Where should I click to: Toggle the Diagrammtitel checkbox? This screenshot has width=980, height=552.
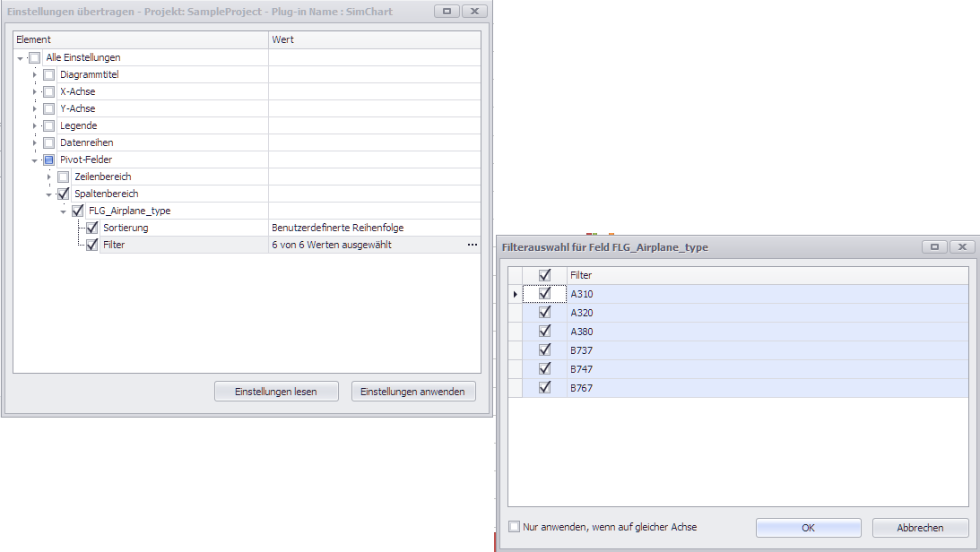(49, 74)
